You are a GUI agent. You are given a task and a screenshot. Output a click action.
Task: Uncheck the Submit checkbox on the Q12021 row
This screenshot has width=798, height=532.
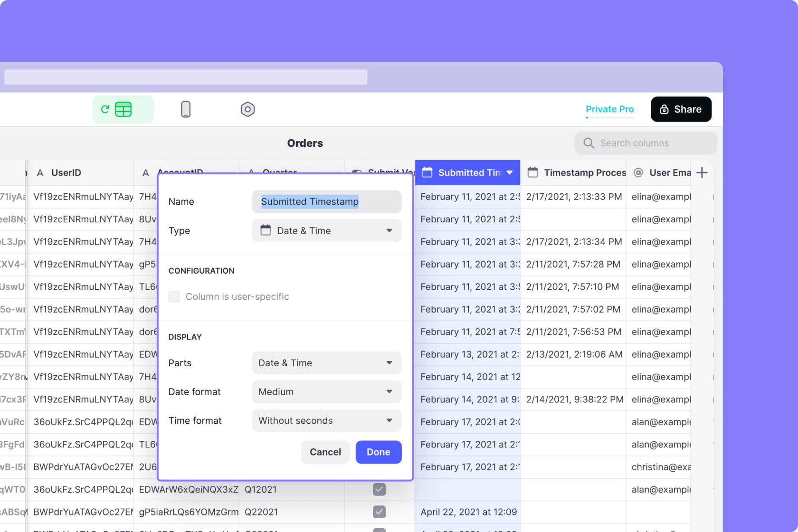pyautogui.click(x=379, y=489)
